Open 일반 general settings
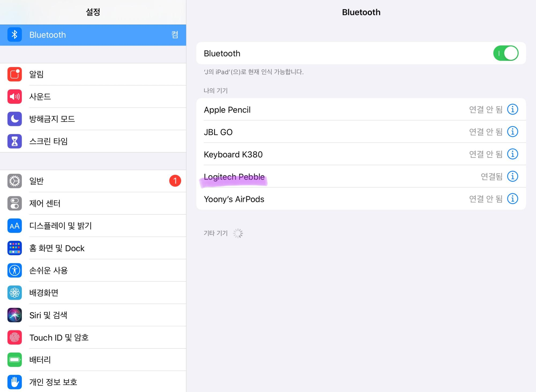Screen dimensions: 536x392 click(93, 181)
